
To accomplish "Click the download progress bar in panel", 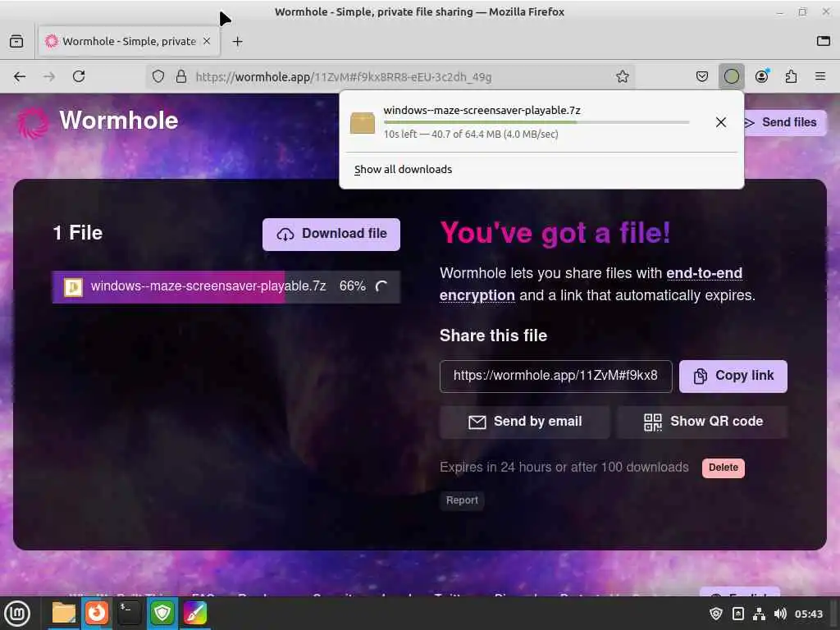I will 536,123.
